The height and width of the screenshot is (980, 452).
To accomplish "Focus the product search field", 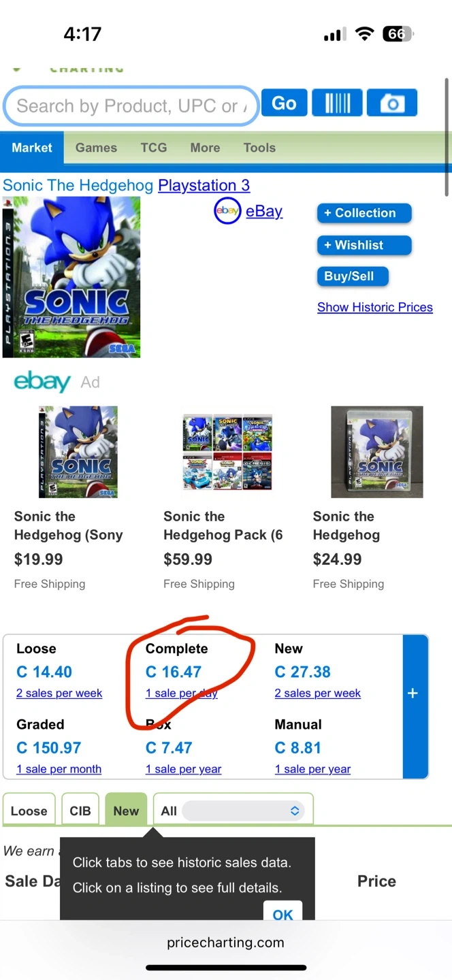I will pyautogui.click(x=131, y=106).
